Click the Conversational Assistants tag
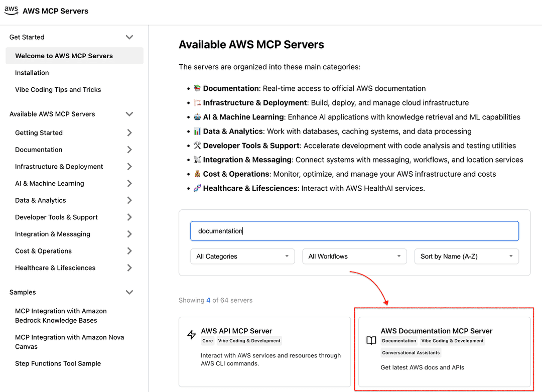 tap(411, 352)
